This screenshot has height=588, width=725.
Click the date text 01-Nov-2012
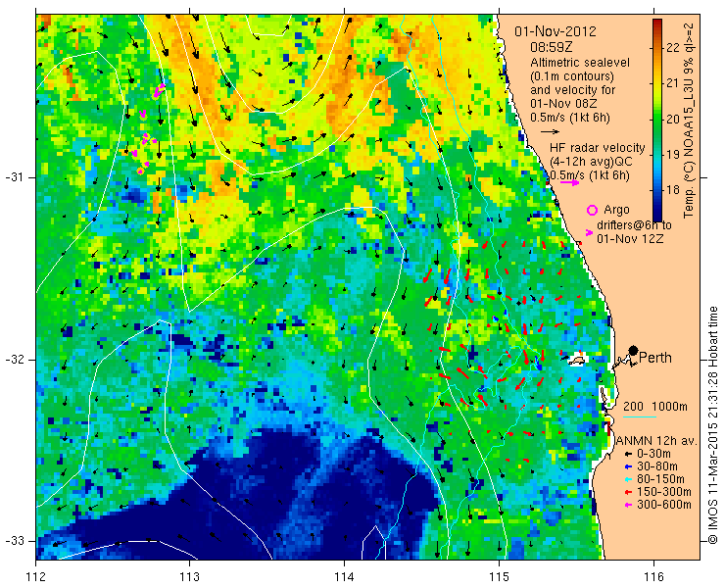(556, 32)
